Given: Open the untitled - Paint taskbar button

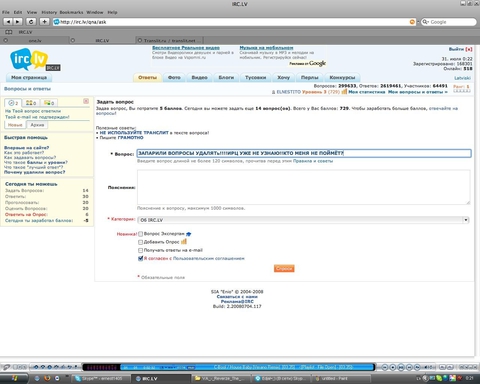Looking at the screenshot, I should 342,378.
